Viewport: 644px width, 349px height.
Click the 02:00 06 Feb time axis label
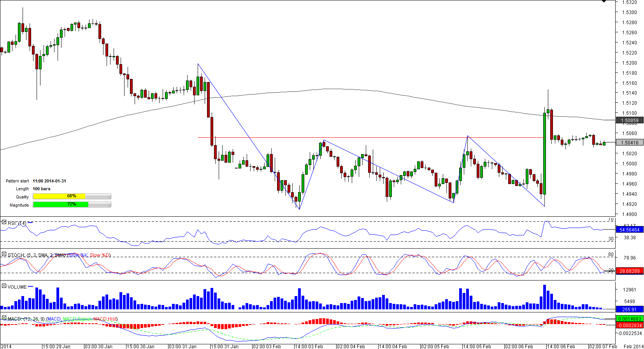pos(519,347)
